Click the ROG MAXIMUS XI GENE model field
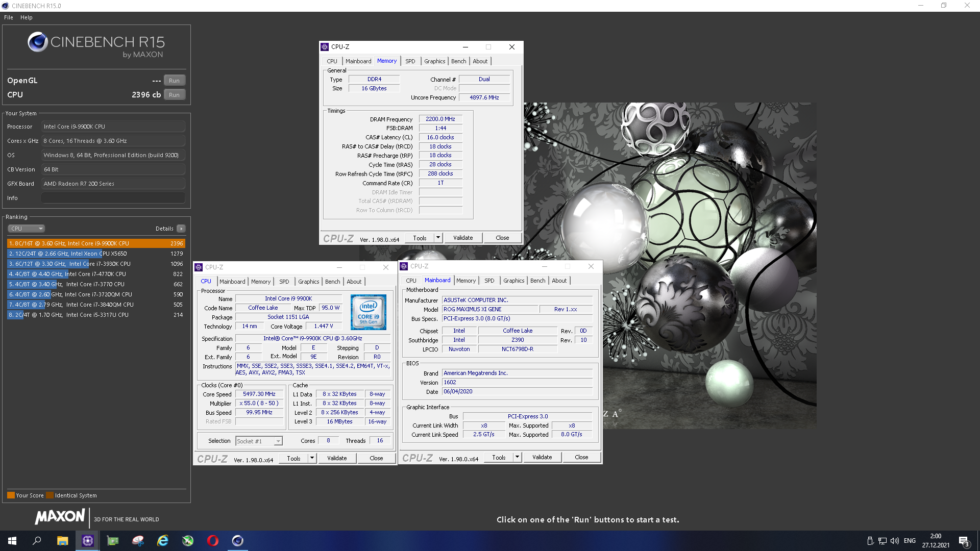 coord(490,309)
